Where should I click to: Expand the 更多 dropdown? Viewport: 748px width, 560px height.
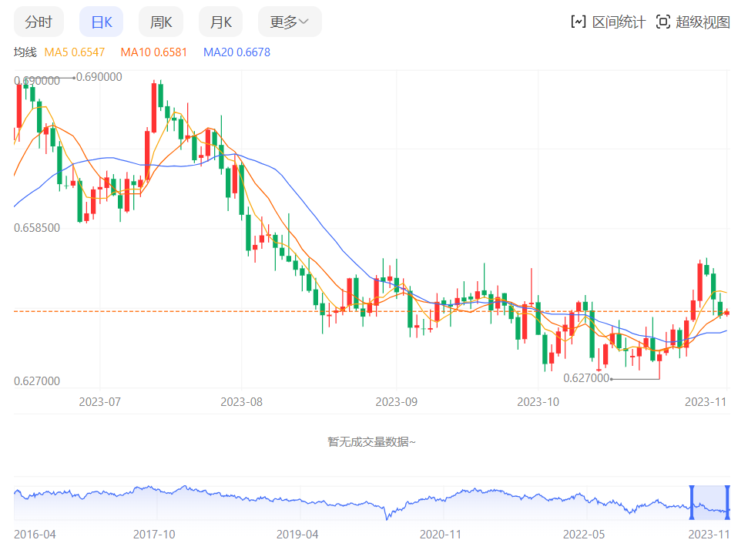pyautogui.click(x=290, y=22)
